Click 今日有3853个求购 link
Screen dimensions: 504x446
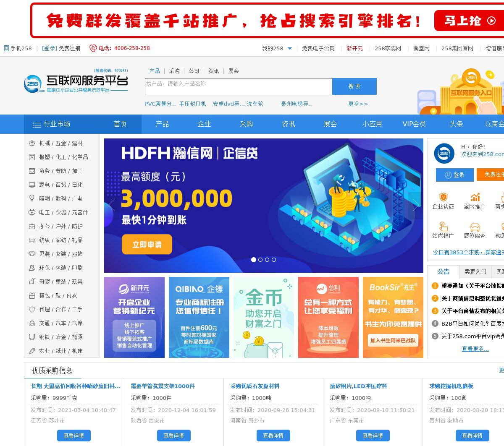tap(468, 252)
